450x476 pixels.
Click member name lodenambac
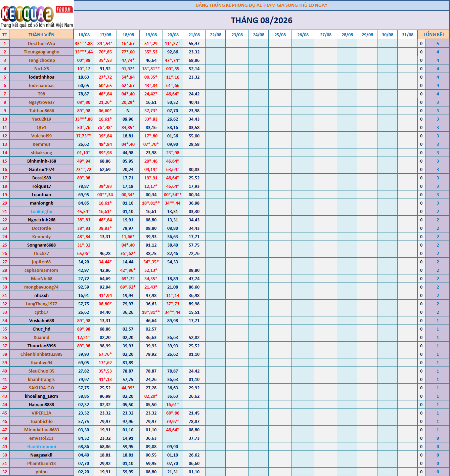pyautogui.click(x=41, y=85)
